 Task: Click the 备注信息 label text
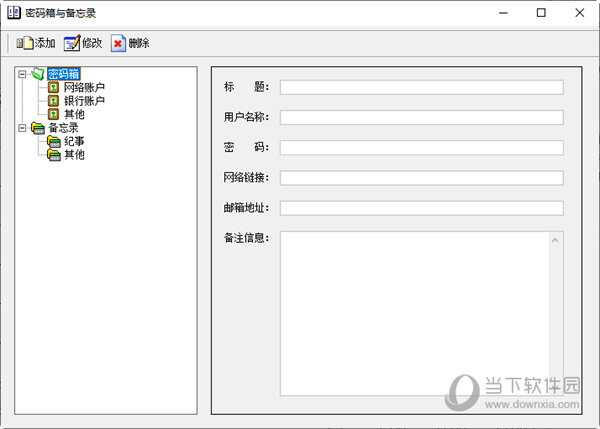tap(246, 238)
